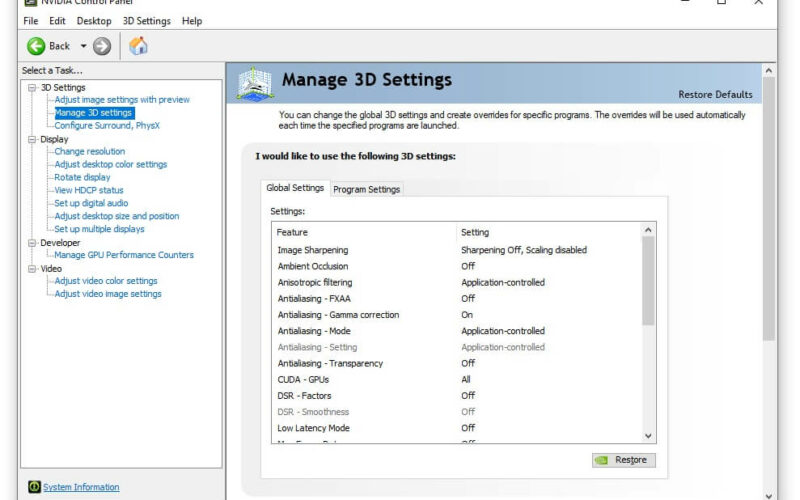Click the Feature column header
The image size is (800, 500).
tap(364, 232)
